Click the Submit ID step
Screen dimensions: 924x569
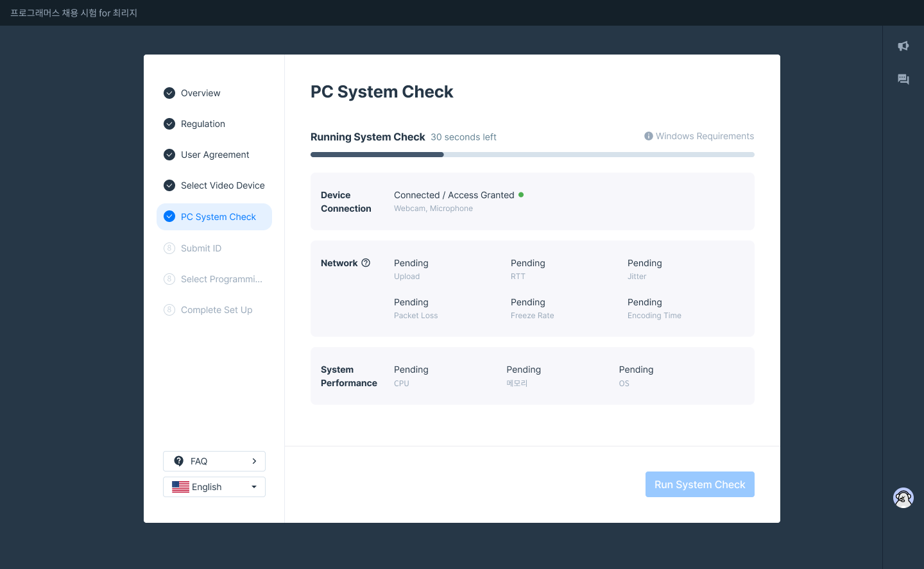[x=201, y=248]
